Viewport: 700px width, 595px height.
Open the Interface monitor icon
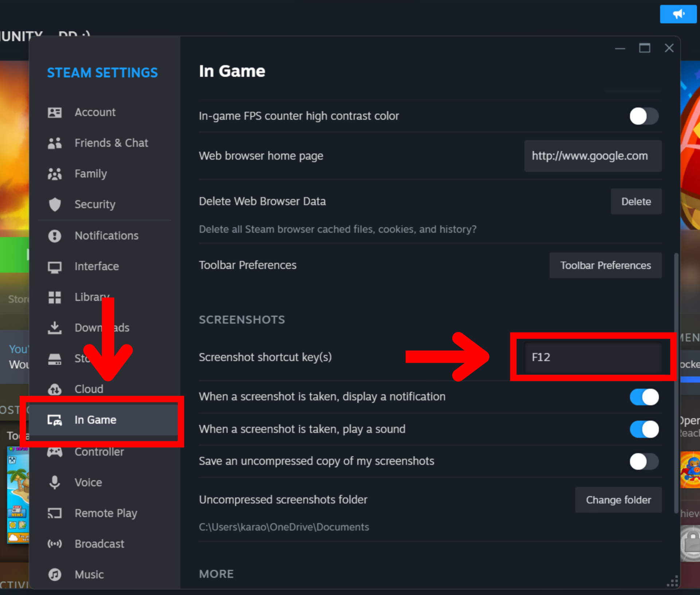pos(55,267)
